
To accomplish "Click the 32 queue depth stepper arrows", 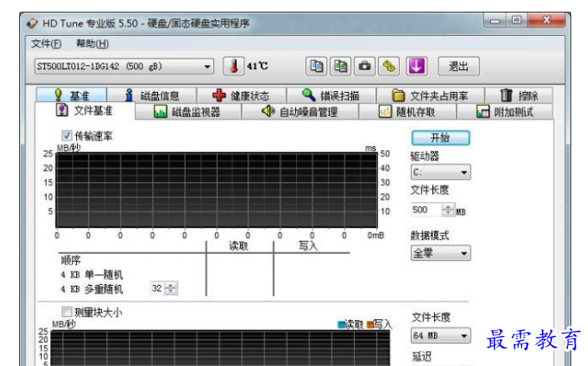I will click(x=171, y=288).
